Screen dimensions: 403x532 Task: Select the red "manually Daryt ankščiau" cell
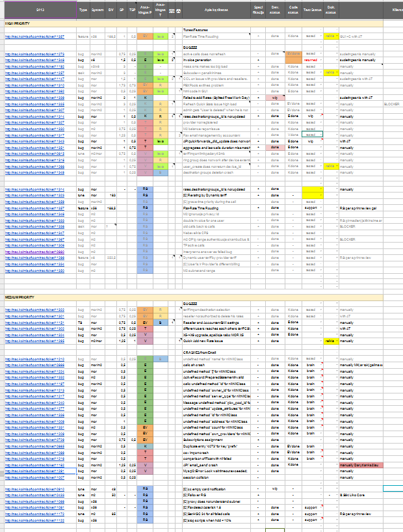click(361, 465)
